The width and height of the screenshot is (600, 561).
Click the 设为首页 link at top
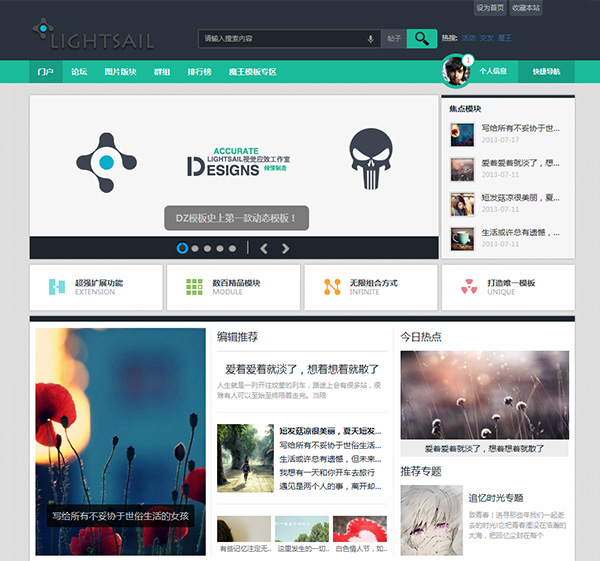tap(490, 7)
